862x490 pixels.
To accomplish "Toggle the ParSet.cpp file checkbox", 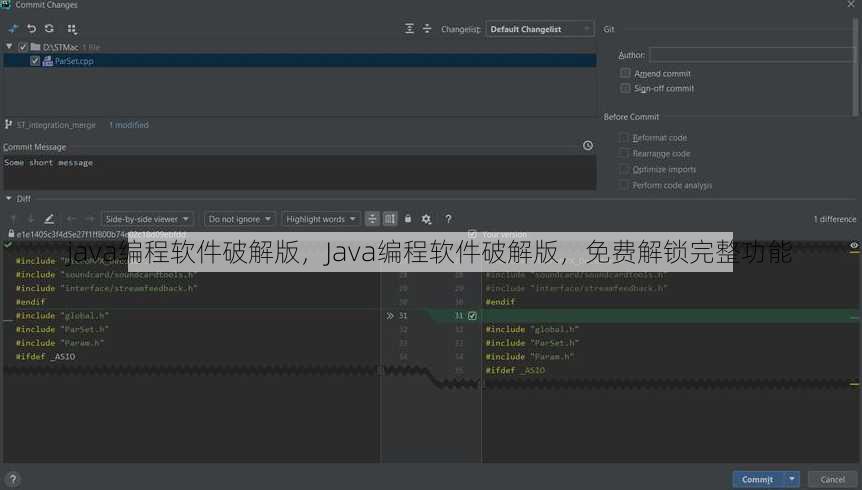I will [35, 61].
